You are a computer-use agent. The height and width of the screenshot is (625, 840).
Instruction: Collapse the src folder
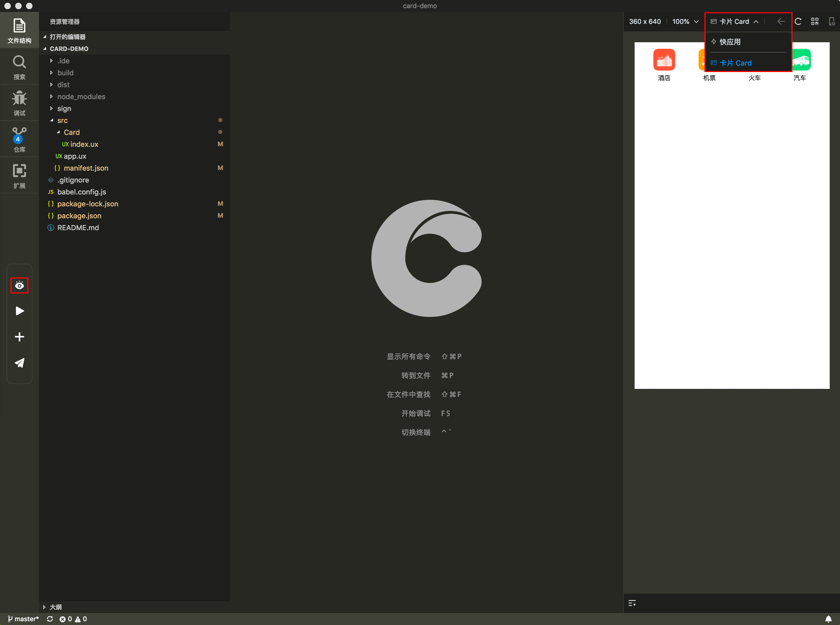(x=62, y=120)
